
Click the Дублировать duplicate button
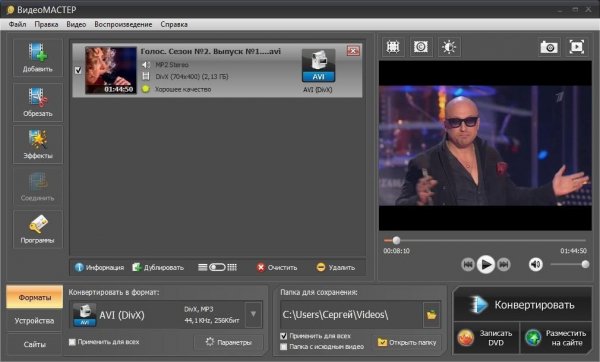click(x=158, y=267)
